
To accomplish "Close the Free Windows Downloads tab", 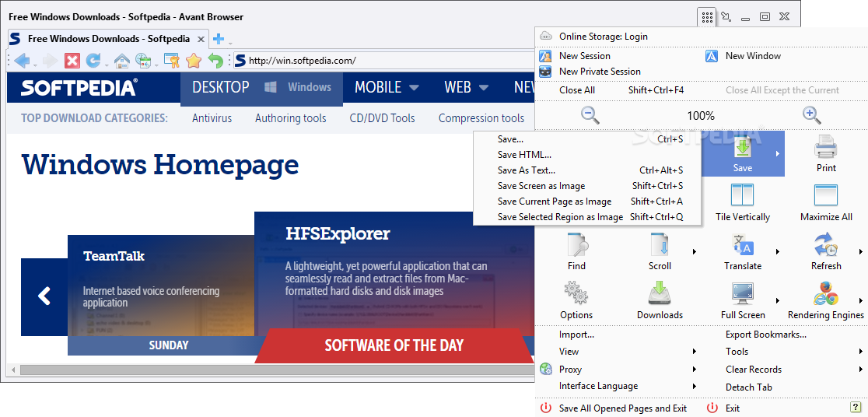I will (x=201, y=40).
